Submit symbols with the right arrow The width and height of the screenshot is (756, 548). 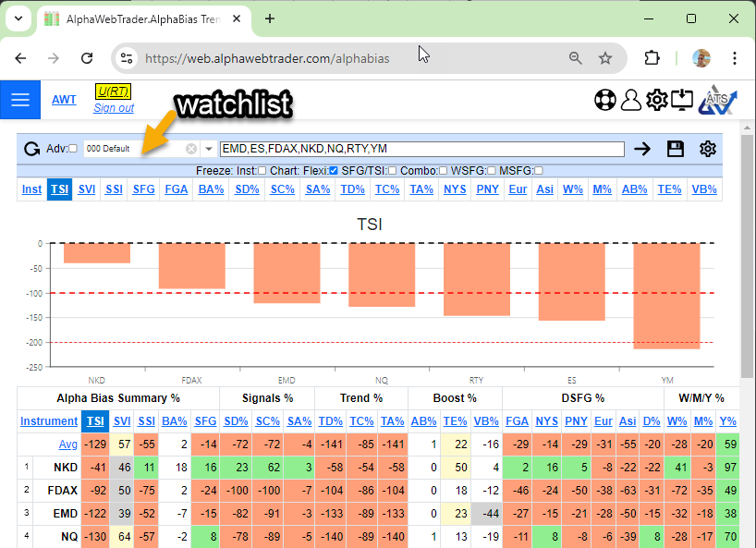pos(642,149)
